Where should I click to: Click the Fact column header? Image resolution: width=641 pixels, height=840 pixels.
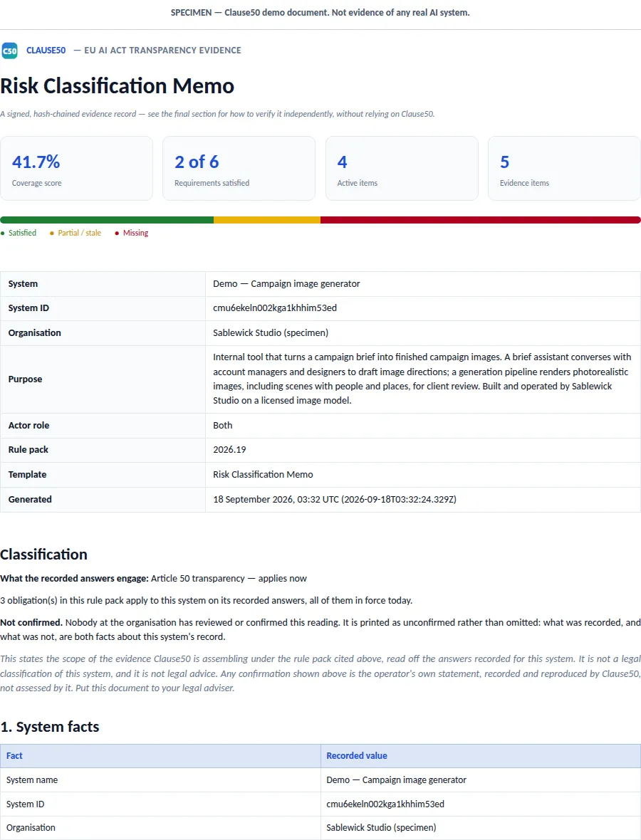tap(14, 756)
